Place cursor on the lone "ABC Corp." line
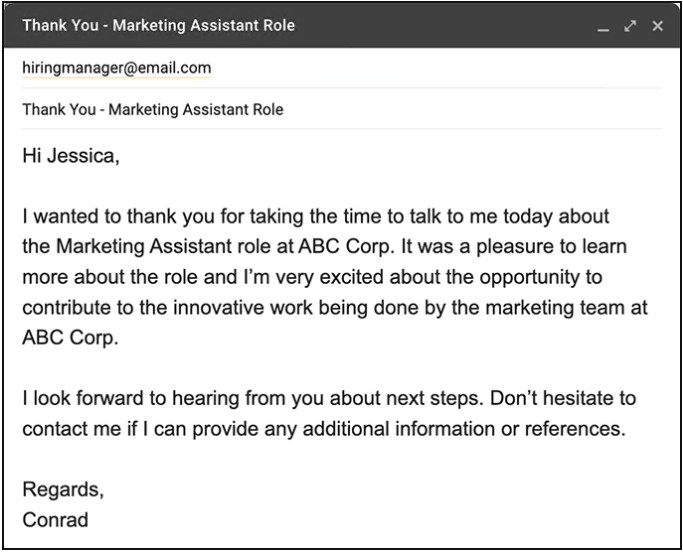This screenshot has height=553, width=683. (x=70, y=336)
